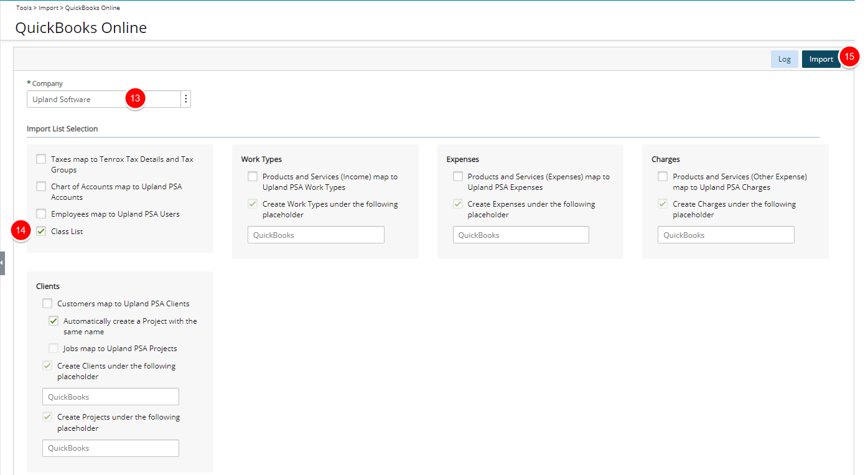868x475 pixels.
Task: Click the Expenses section title
Action: [463, 159]
